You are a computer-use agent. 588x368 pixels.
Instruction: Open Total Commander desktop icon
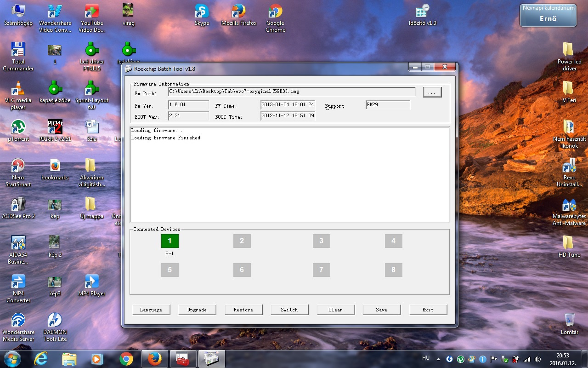[x=18, y=57]
